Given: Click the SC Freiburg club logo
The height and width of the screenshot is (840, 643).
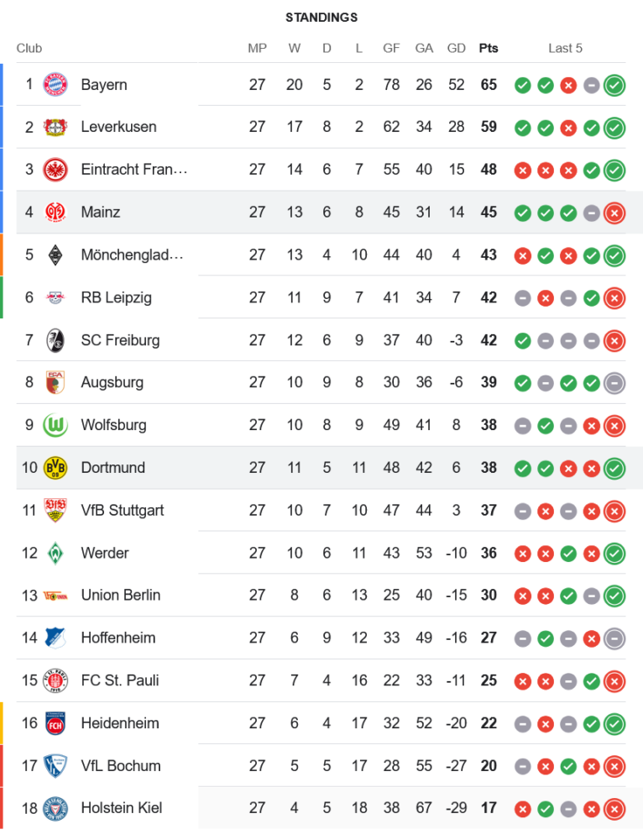Looking at the screenshot, I should point(55,340).
